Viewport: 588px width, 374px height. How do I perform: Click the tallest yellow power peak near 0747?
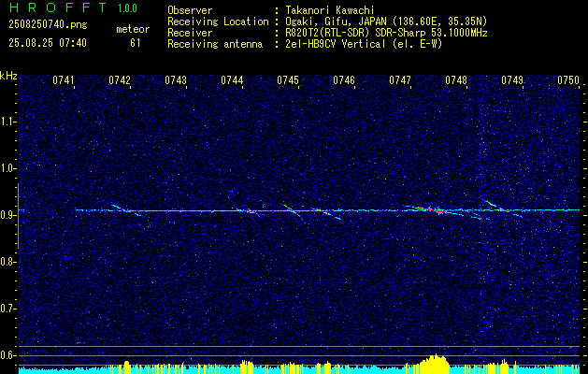(435, 362)
